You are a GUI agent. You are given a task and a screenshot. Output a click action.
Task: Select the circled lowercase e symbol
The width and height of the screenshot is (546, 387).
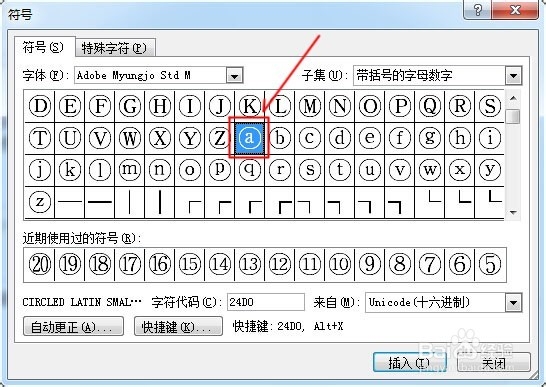tap(370, 138)
